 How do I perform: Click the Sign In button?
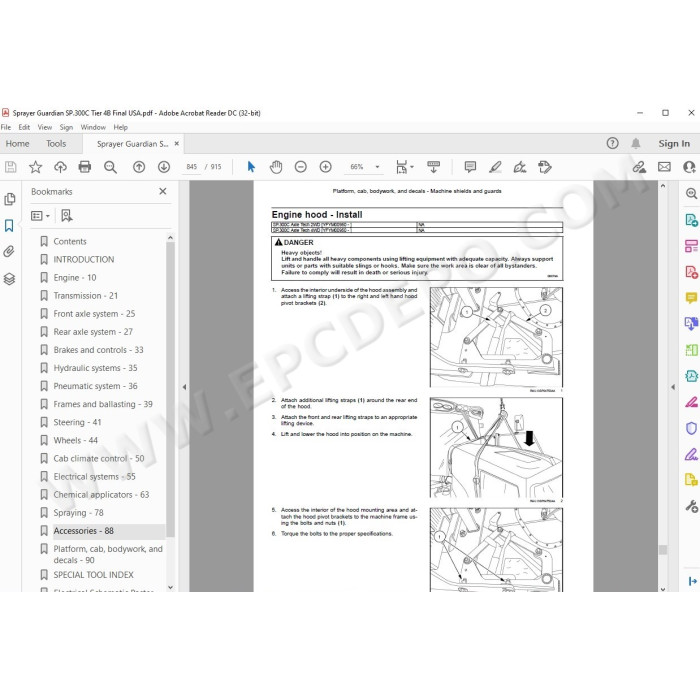point(674,144)
